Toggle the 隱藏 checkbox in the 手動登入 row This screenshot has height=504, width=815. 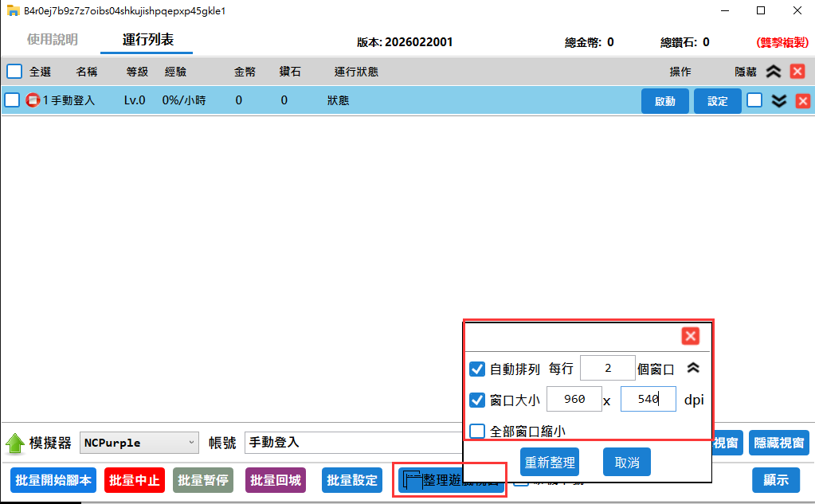pyautogui.click(x=754, y=100)
